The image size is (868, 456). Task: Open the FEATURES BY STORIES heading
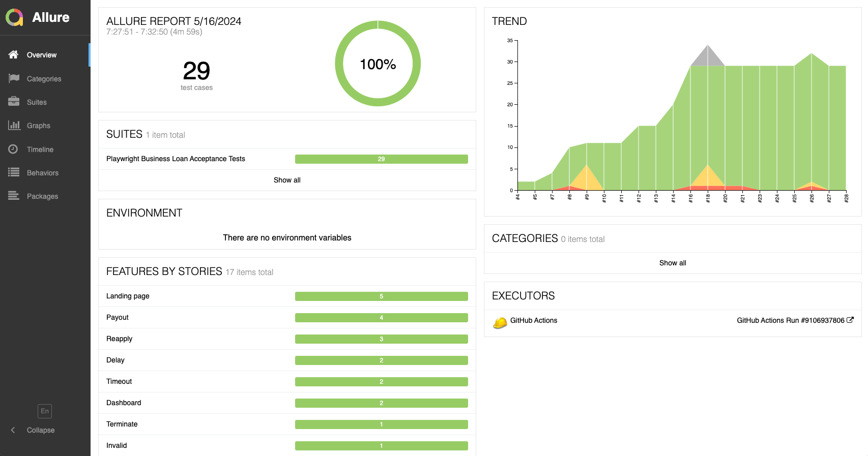click(x=164, y=271)
